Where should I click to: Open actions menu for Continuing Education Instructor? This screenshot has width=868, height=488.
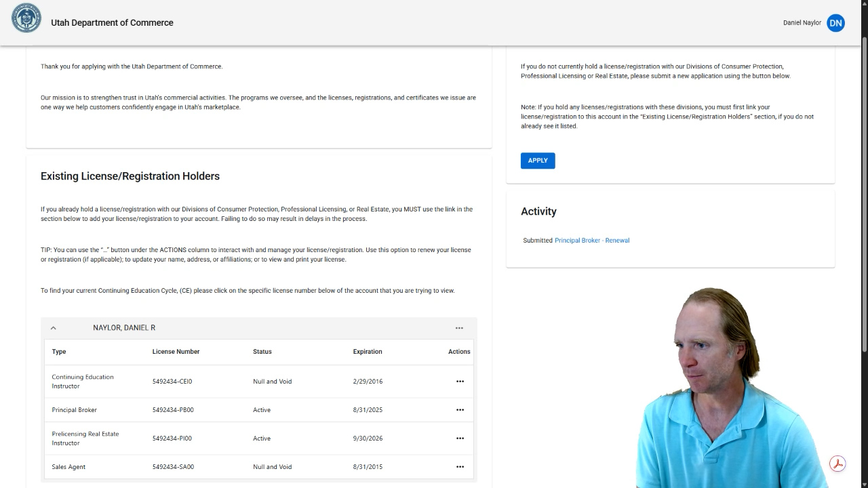coord(460,382)
